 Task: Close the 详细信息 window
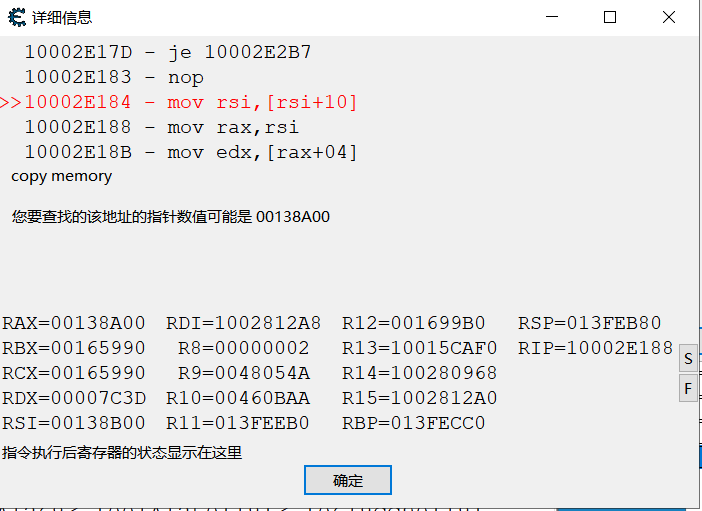pos(669,17)
